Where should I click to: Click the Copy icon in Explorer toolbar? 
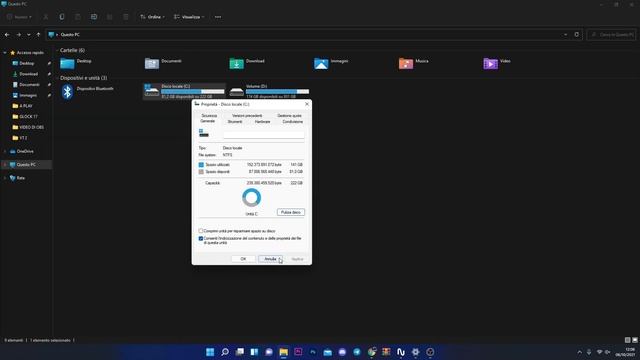coord(62,17)
